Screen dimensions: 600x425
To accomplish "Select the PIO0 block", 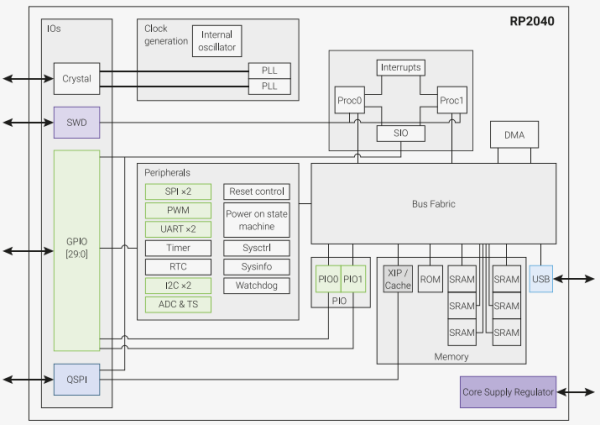I will point(327,279).
